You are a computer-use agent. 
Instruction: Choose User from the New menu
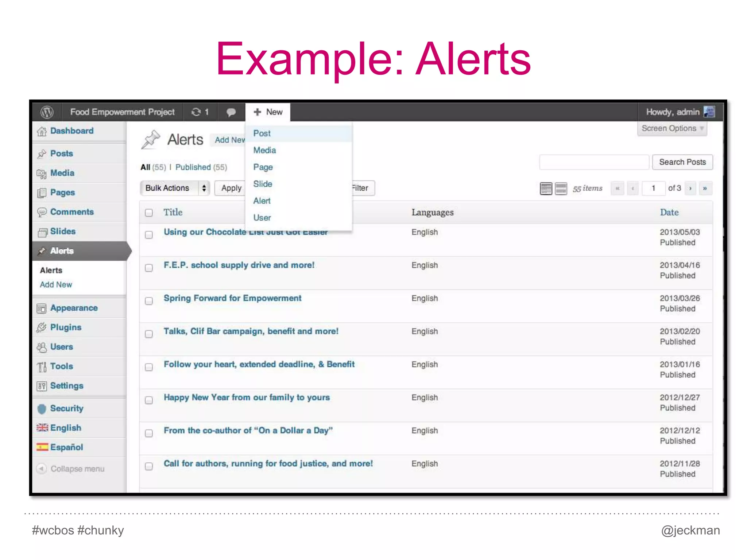tap(299, 218)
